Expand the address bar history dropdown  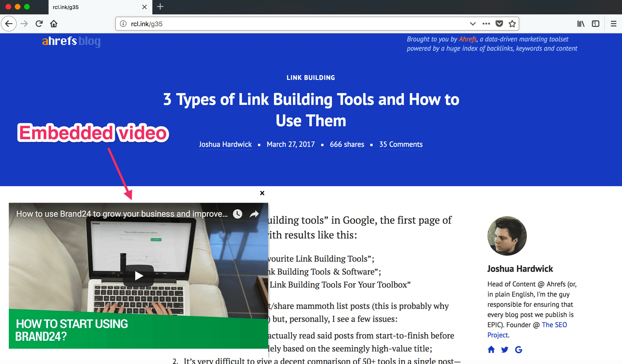click(x=472, y=24)
